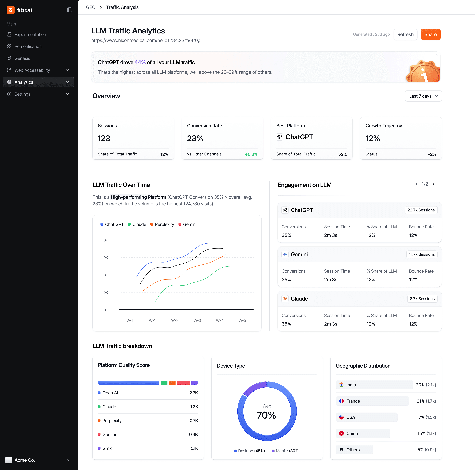Toggle Perplexity series in chart legend

[162, 224]
